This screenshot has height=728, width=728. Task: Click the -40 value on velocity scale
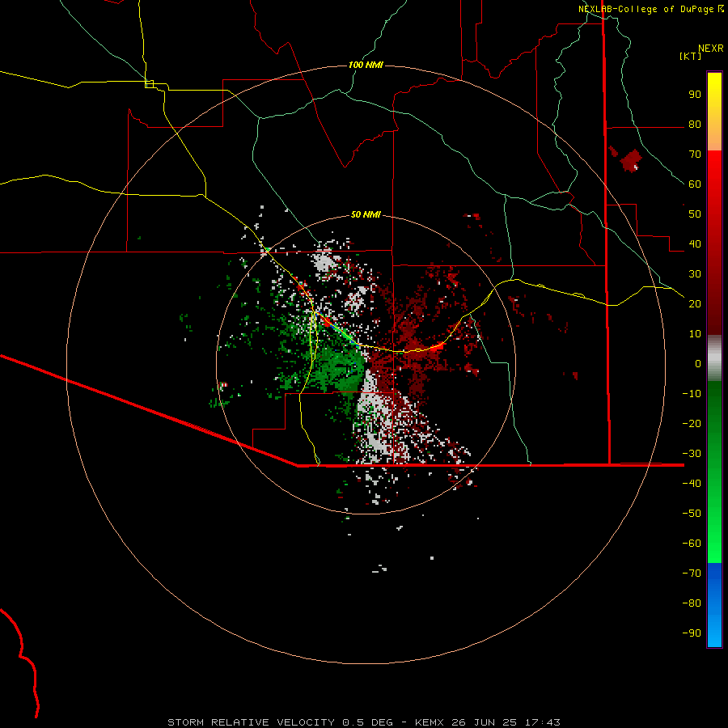coord(692,484)
